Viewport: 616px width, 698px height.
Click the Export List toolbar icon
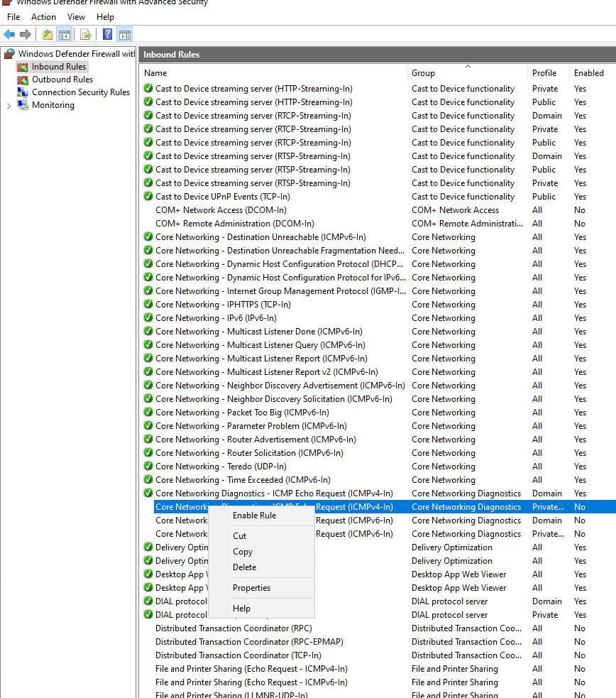(86, 34)
